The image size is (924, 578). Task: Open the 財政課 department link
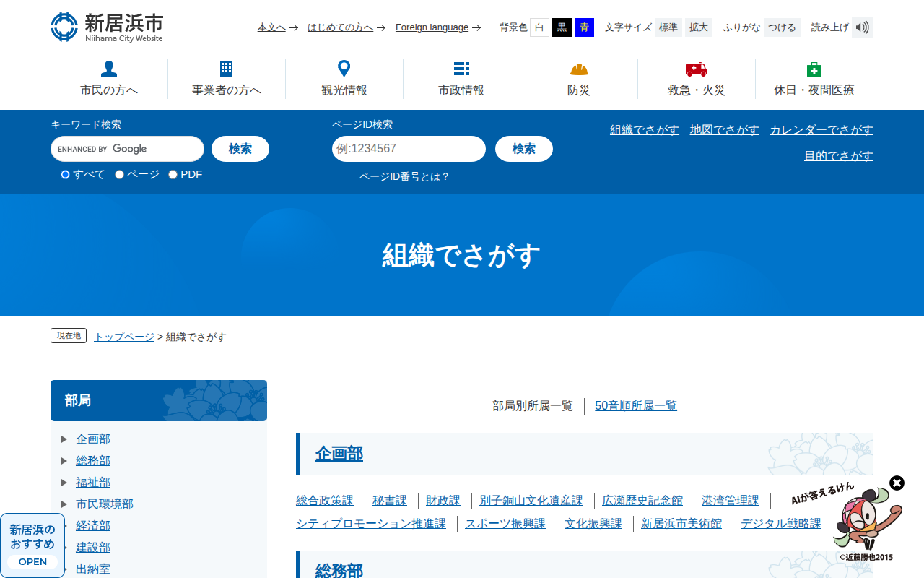pos(441,500)
